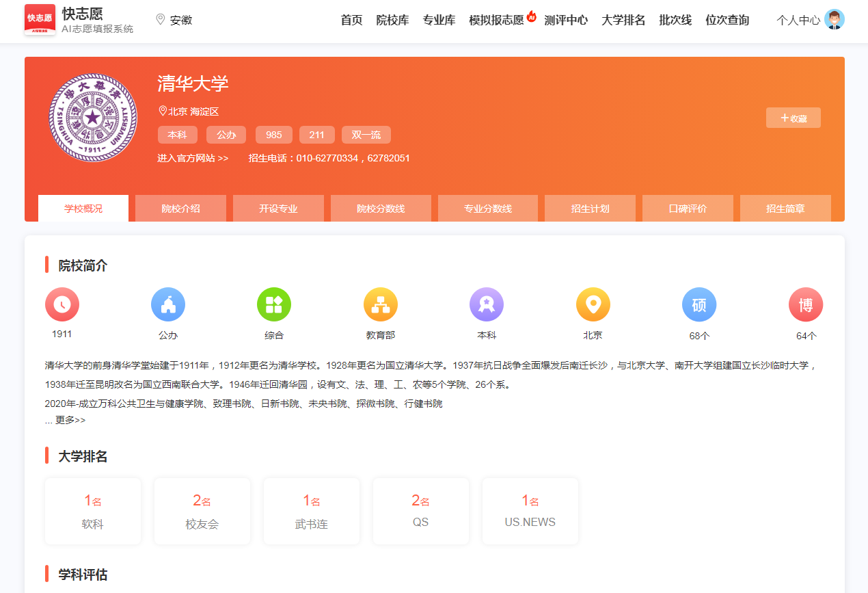Click the 收藏 button
The width and height of the screenshot is (868, 593).
pos(794,118)
